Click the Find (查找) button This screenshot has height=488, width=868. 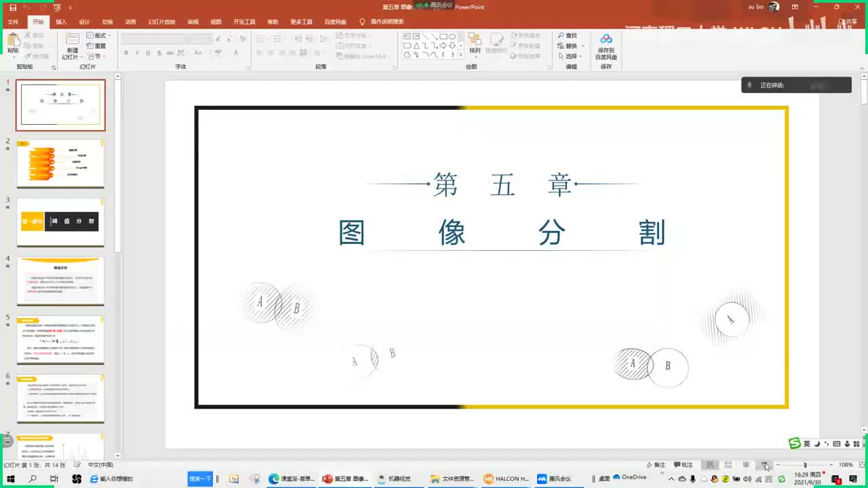tap(568, 35)
